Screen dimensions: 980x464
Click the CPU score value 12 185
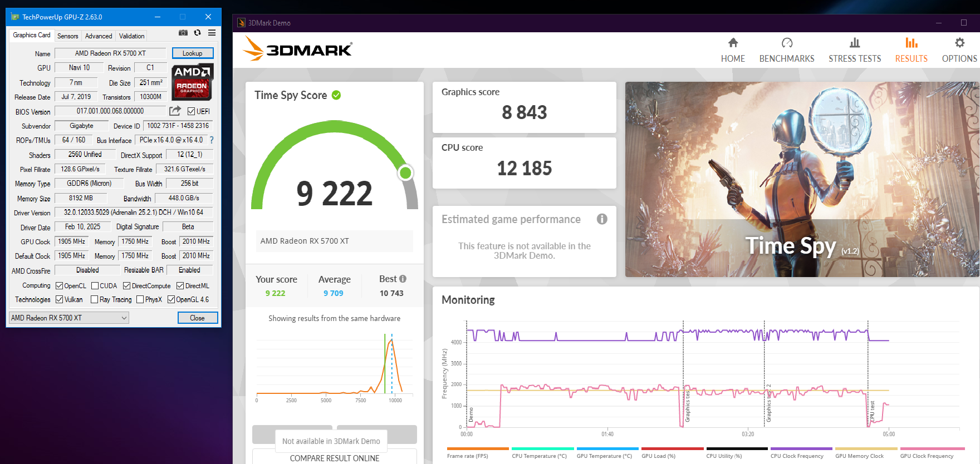coord(525,168)
